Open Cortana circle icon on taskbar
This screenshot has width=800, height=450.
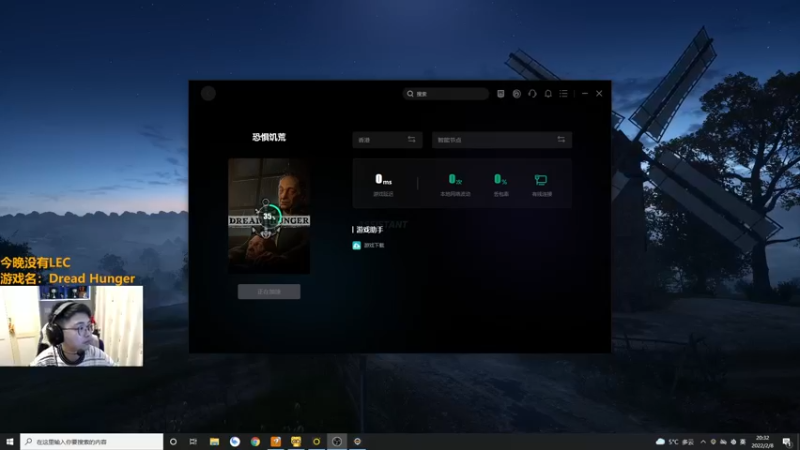[x=173, y=441]
